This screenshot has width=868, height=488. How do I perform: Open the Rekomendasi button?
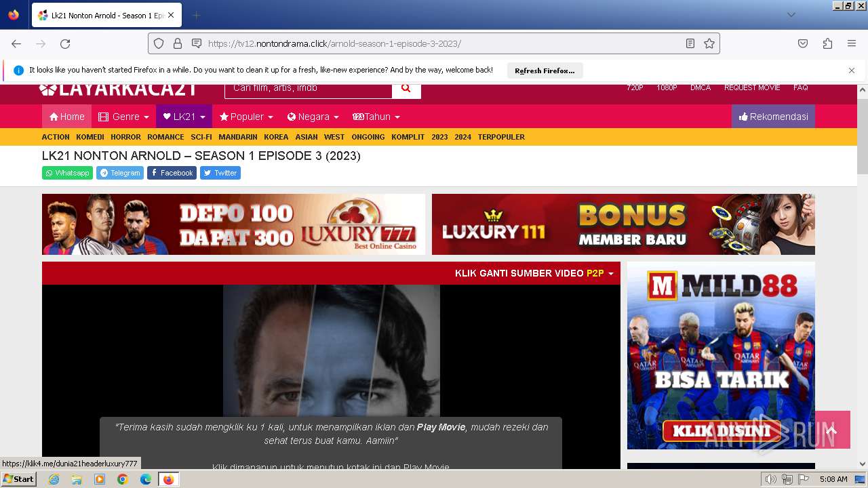pyautogui.click(x=773, y=117)
